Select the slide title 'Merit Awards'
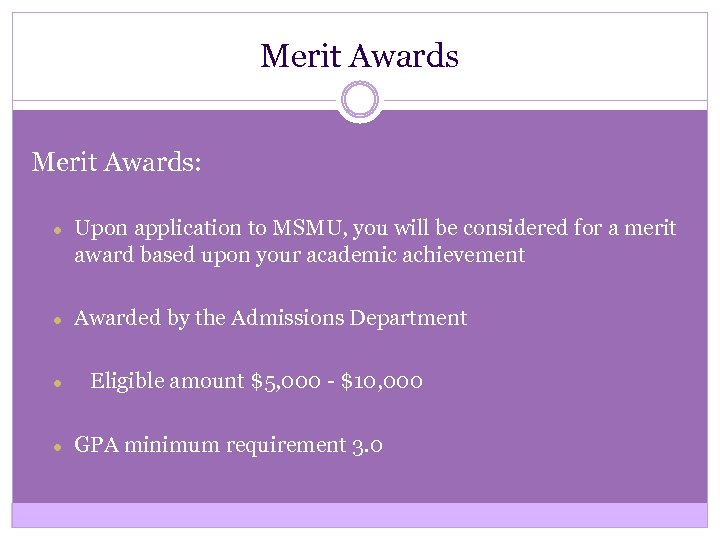Viewport: 720px width, 540px height. point(359,56)
